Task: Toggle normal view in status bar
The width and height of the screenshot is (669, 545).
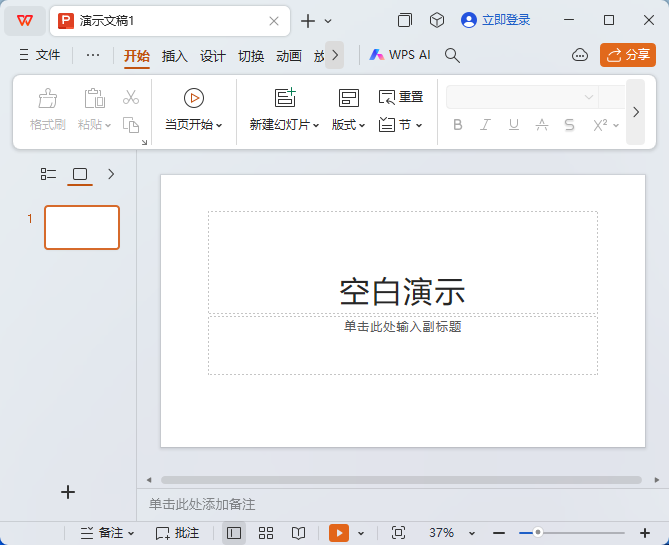Action: click(234, 533)
